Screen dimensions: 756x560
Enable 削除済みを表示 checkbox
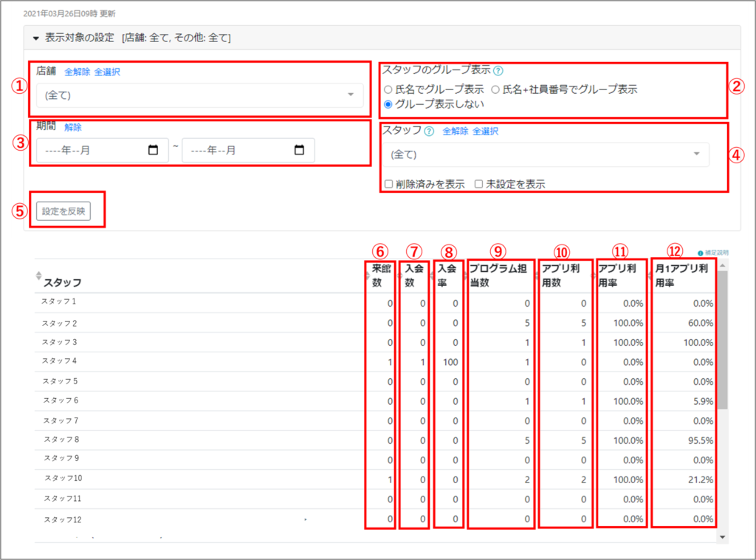(388, 184)
